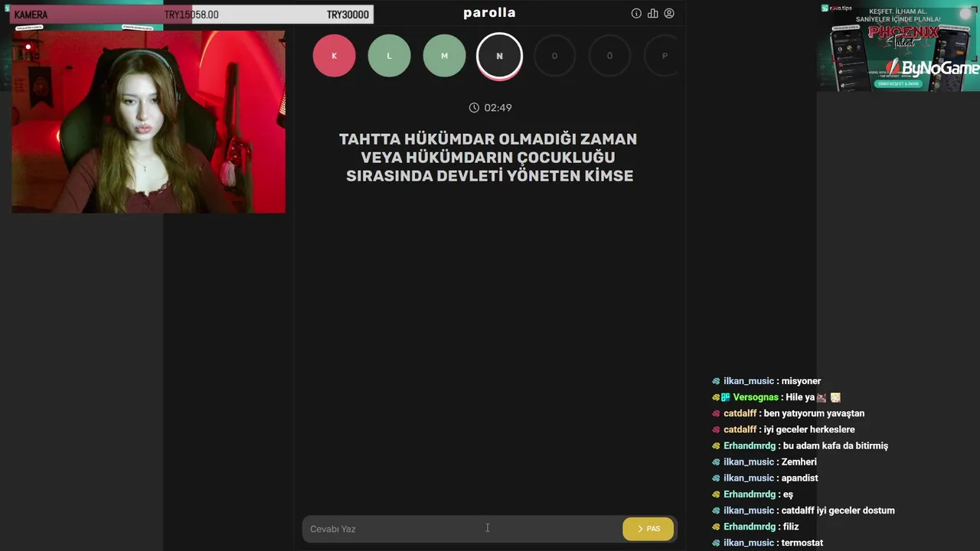Click the KAMERA label on goal bar

(31, 15)
